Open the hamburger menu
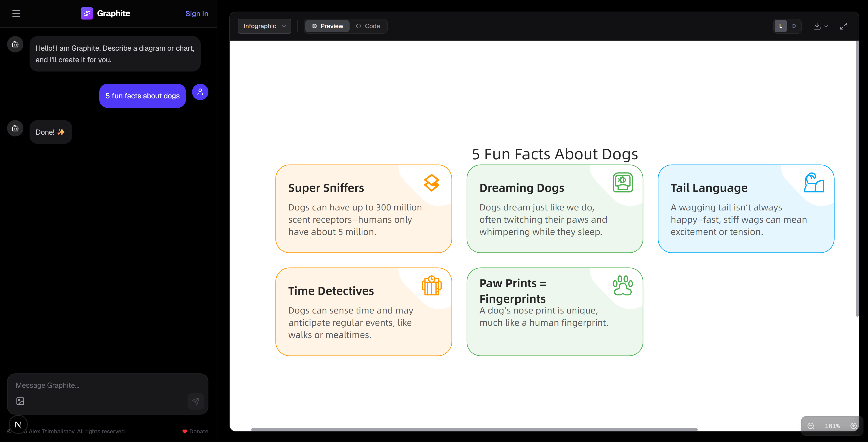Image resolution: width=868 pixels, height=442 pixels. click(x=16, y=13)
